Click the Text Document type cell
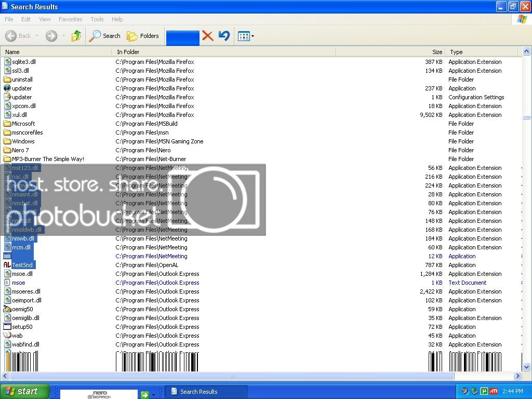 tap(468, 283)
